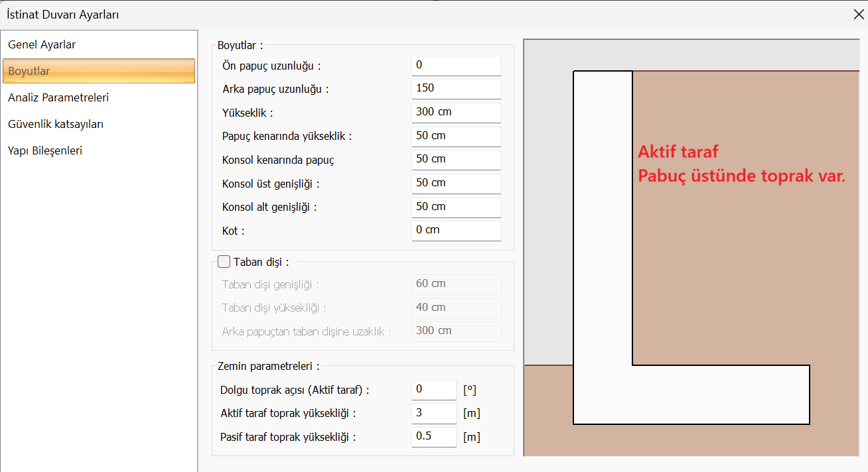Click the Yükseklik label text
Viewport: 868px width, 472px height.
point(248,113)
